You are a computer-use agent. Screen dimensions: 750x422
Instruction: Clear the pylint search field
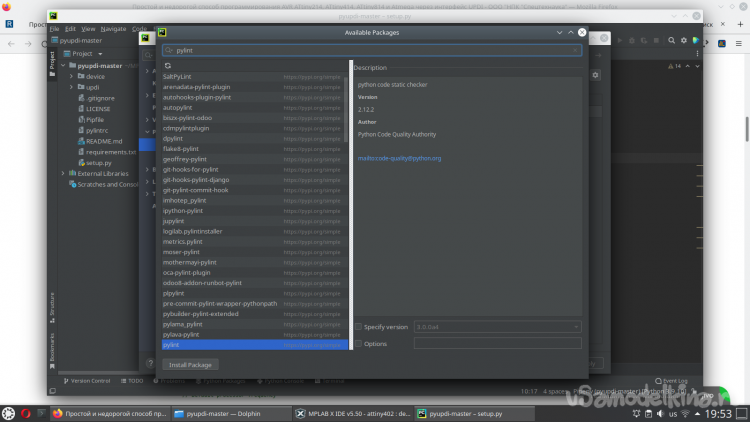tap(576, 49)
